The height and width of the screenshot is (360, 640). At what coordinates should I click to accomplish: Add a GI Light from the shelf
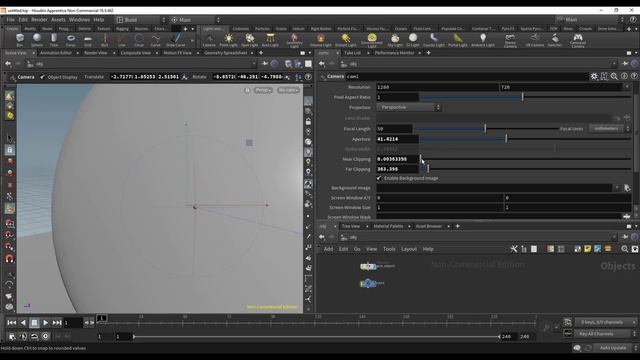click(x=413, y=40)
